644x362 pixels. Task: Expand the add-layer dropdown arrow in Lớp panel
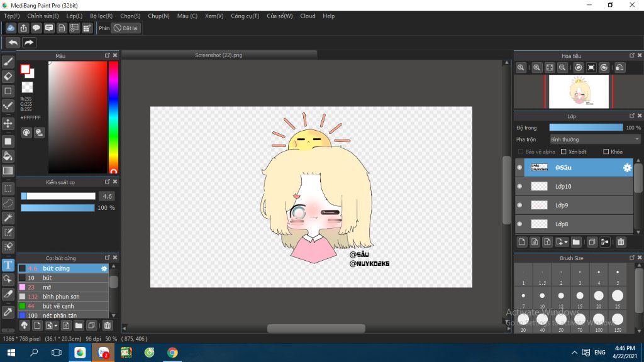565,242
